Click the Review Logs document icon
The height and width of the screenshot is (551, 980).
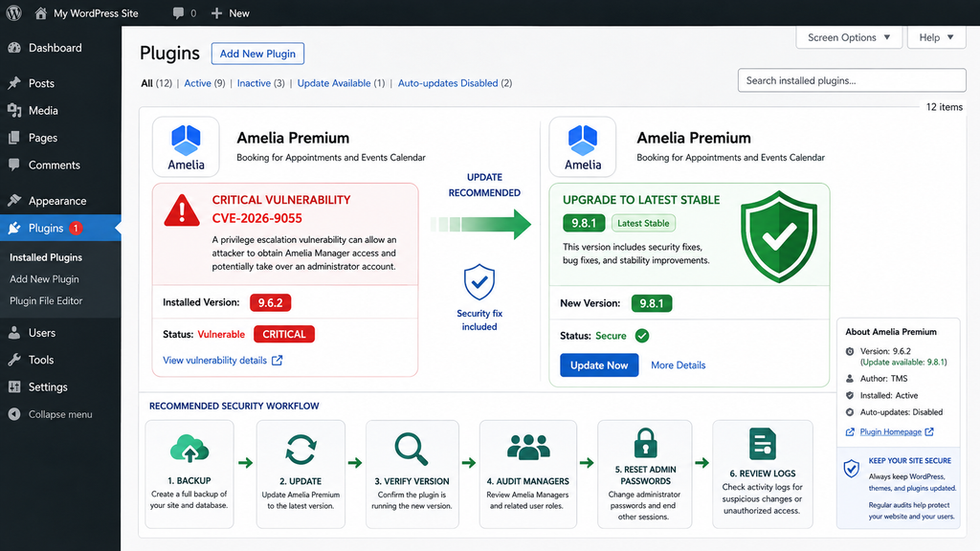(763, 444)
